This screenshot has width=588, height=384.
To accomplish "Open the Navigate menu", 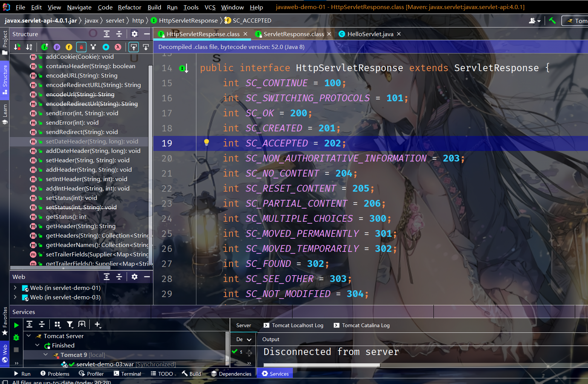I will (79, 7).
